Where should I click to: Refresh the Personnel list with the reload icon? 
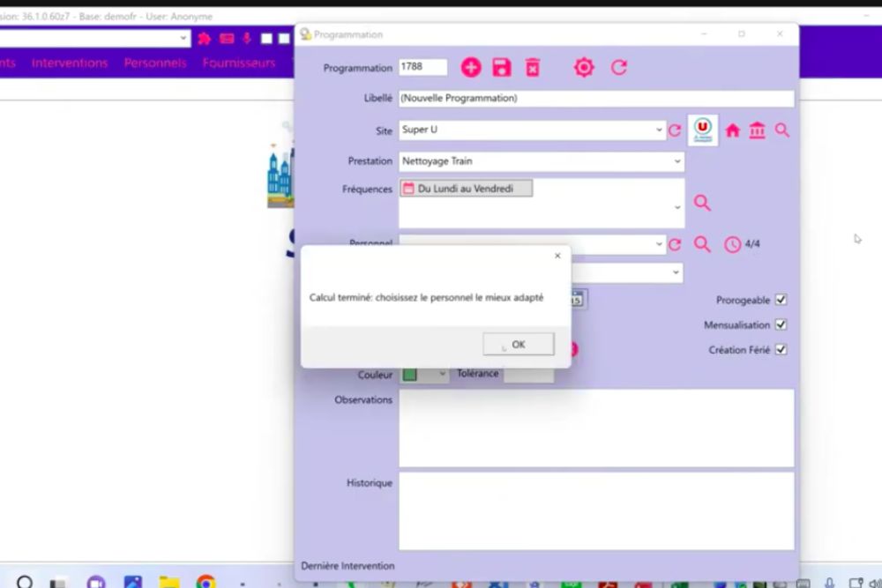[675, 245]
